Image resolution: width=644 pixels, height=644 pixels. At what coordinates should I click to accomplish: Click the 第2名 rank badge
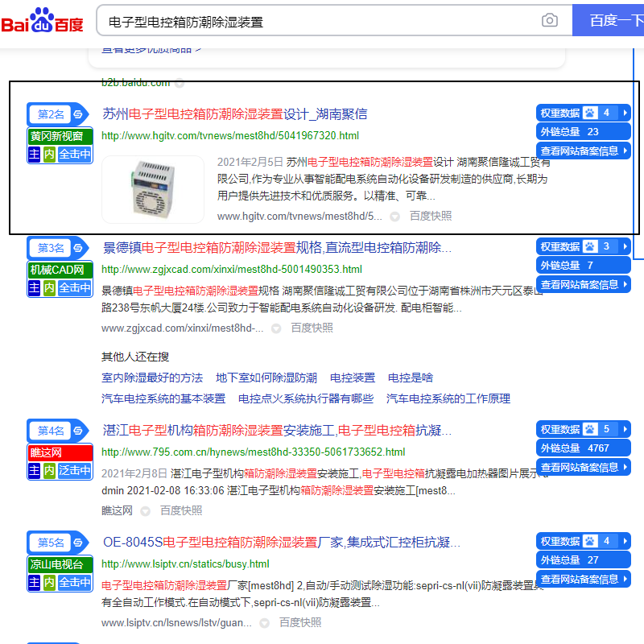[50, 114]
